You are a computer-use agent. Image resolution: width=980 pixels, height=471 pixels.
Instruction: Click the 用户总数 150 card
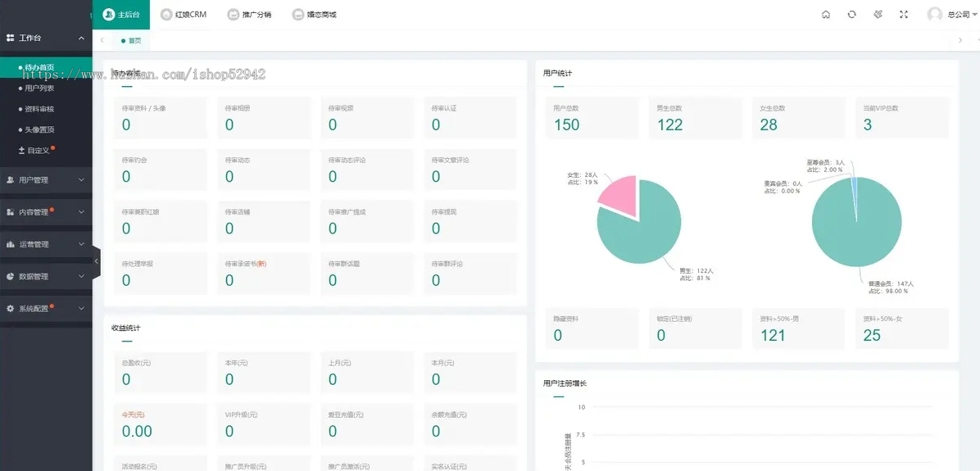(592, 117)
